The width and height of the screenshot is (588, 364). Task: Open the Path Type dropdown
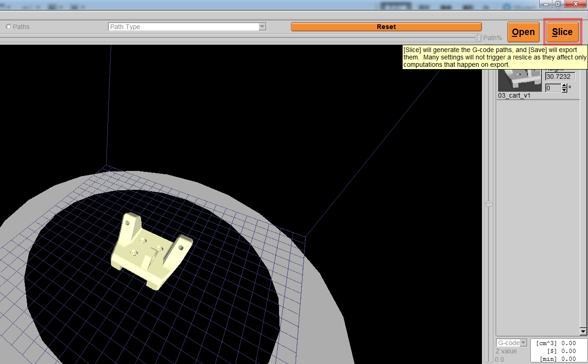(x=187, y=27)
